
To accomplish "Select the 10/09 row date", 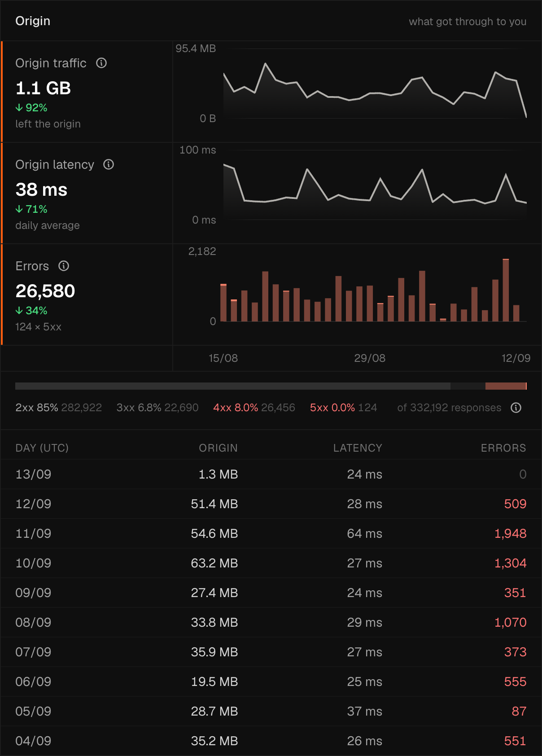I will click(x=33, y=563).
